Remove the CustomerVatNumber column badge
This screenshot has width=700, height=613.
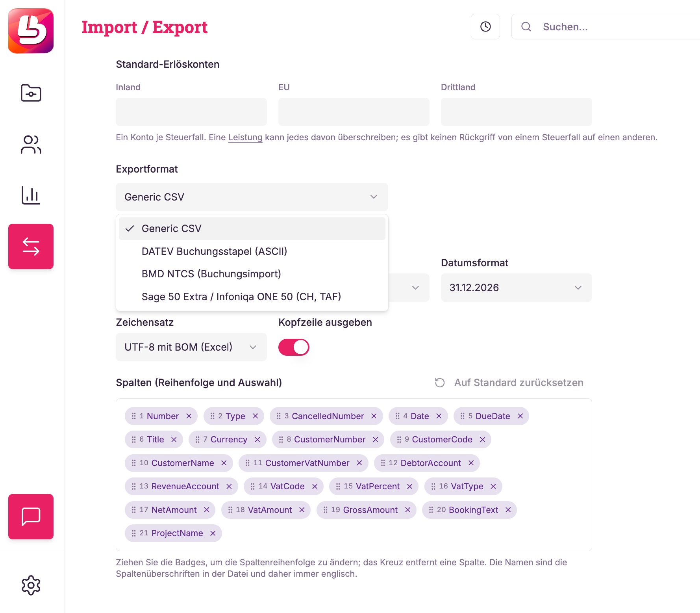tap(359, 463)
